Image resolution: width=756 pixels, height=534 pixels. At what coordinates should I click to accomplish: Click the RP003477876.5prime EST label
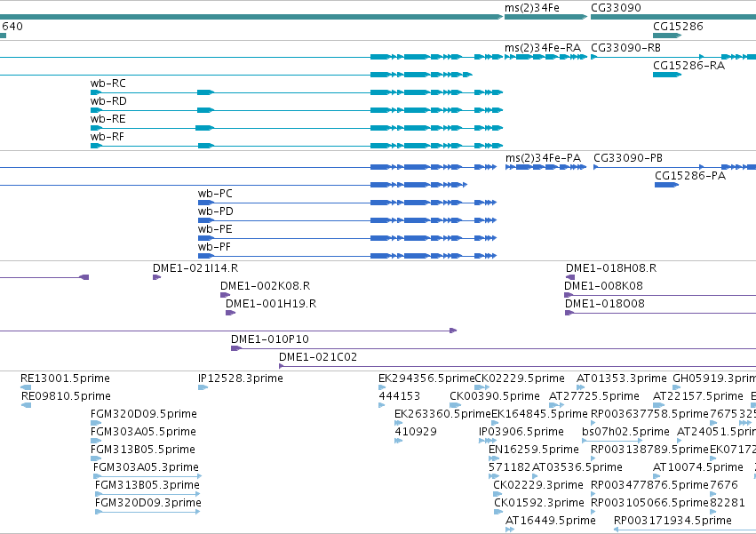point(650,486)
